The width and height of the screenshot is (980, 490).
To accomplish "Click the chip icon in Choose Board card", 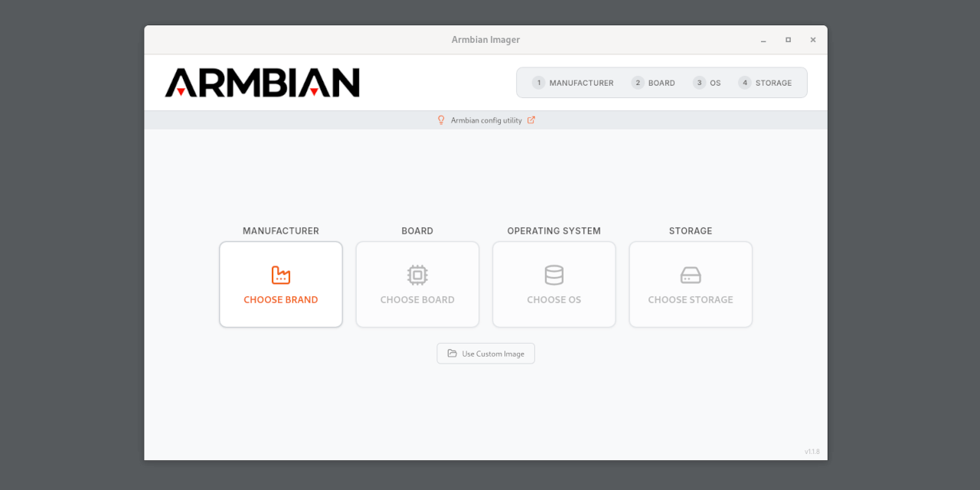I will click(x=417, y=275).
